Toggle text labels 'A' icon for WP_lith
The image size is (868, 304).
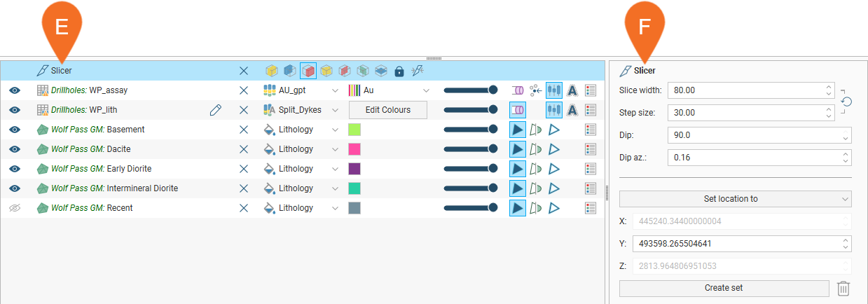click(x=572, y=110)
